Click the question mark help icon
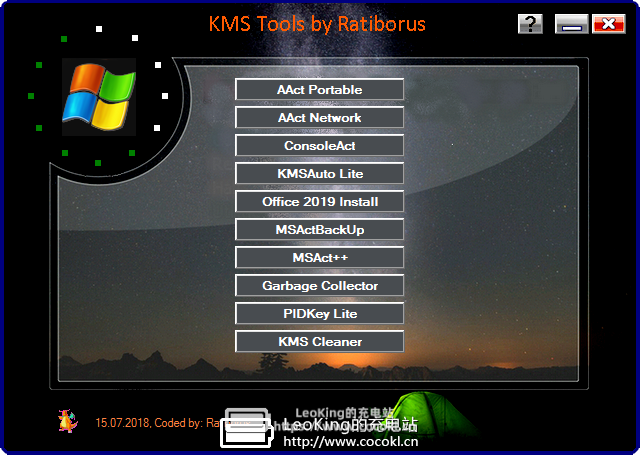 530,24
